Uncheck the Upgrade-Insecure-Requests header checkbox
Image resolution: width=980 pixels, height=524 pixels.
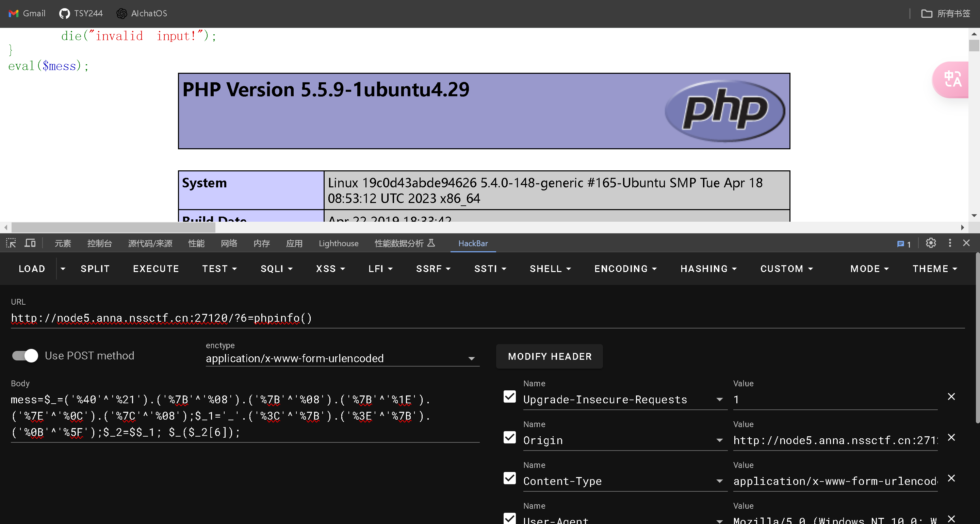click(509, 396)
